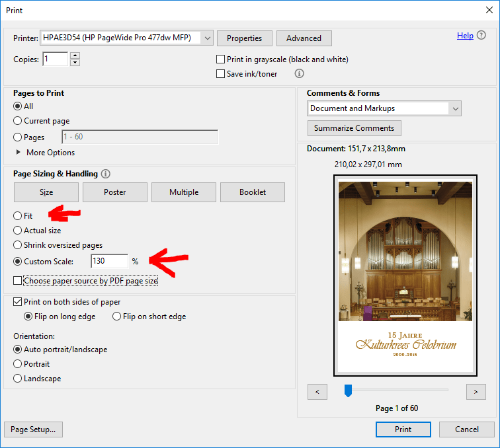This screenshot has width=500, height=448.
Task: Switch to the Booklet tab
Action: pos(253,192)
